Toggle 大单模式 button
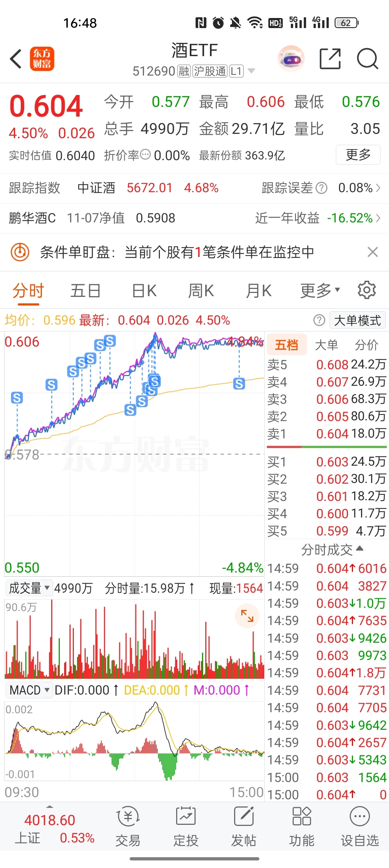 point(357,320)
